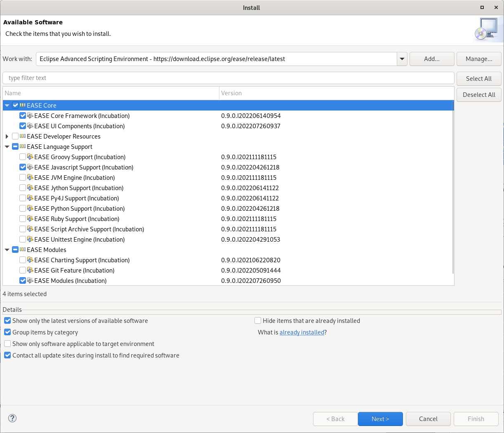Click the EASE Script Archive Support feature icon
This screenshot has height=433, width=504.
tap(30, 229)
